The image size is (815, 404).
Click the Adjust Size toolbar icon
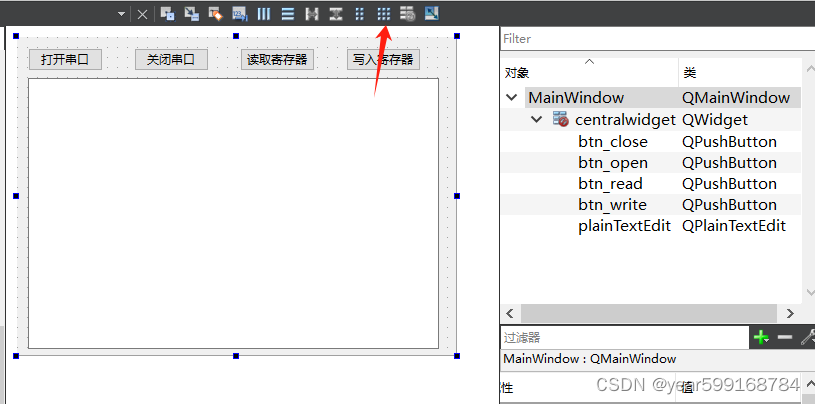(x=432, y=14)
